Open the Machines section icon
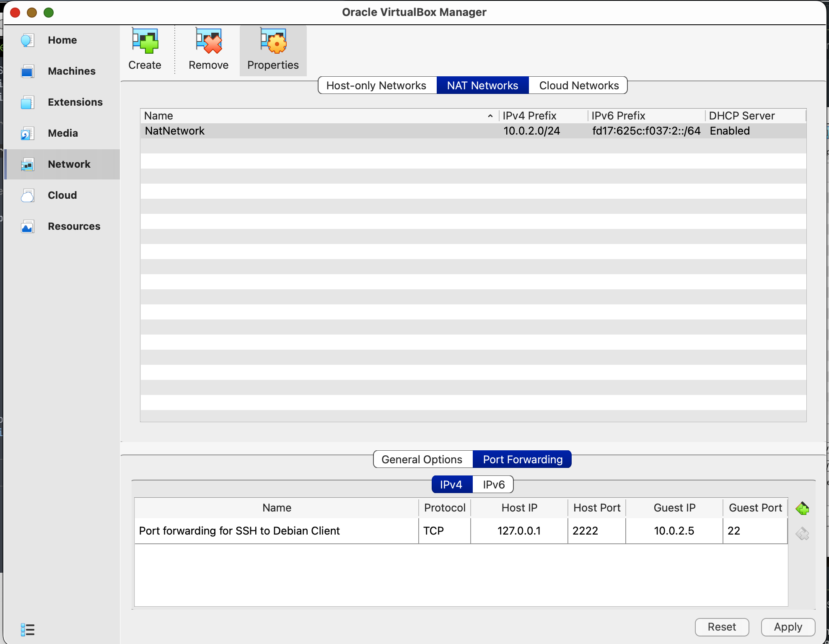 [27, 71]
